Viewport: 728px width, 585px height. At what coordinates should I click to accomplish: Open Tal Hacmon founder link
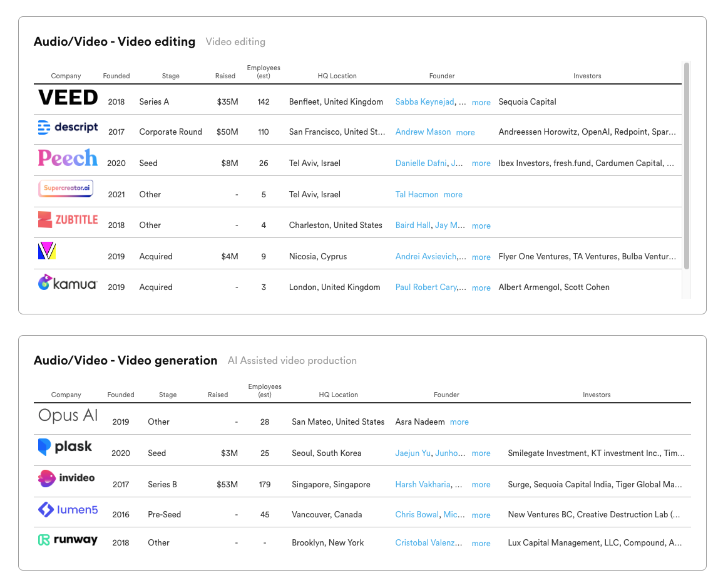click(x=417, y=195)
